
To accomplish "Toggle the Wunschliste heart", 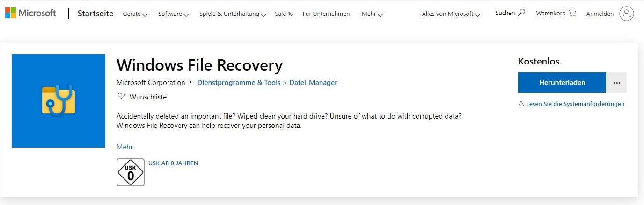I will 122,96.
